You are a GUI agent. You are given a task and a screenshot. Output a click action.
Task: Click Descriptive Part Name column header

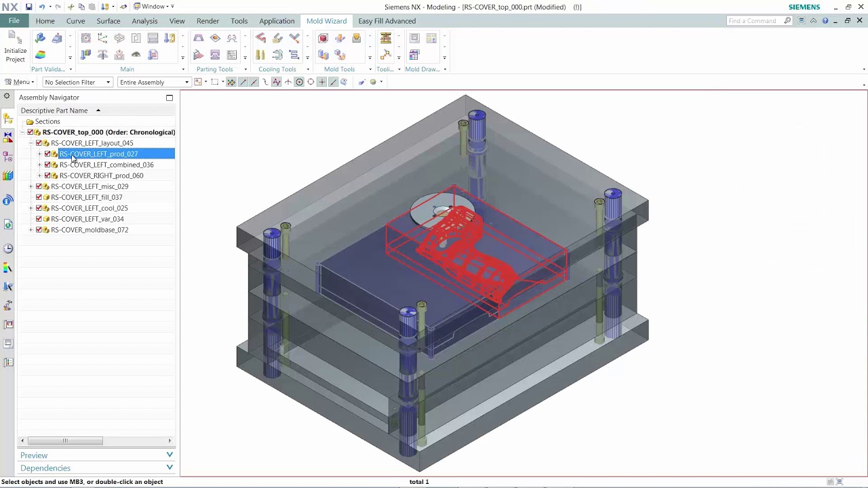pos(54,110)
